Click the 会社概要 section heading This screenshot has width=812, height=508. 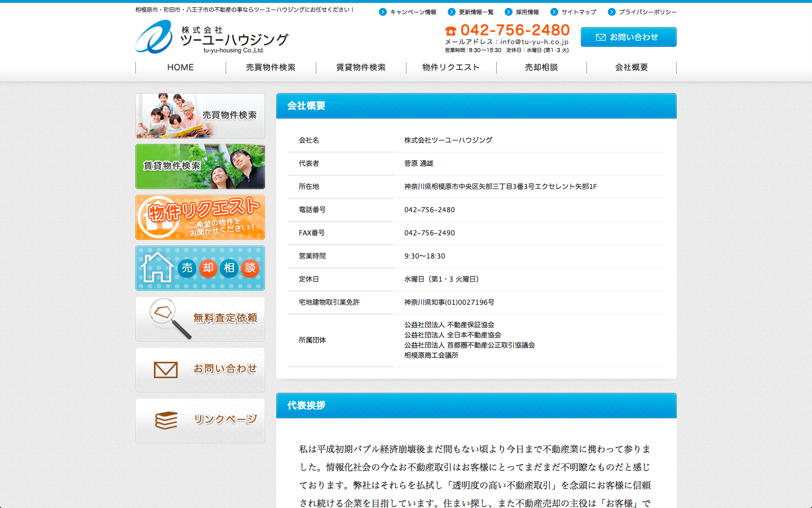306,106
